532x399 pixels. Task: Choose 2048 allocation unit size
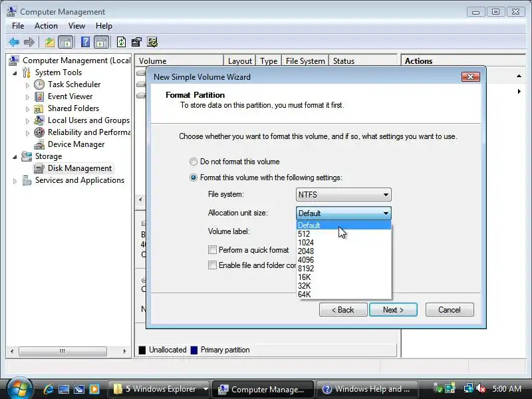point(344,251)
